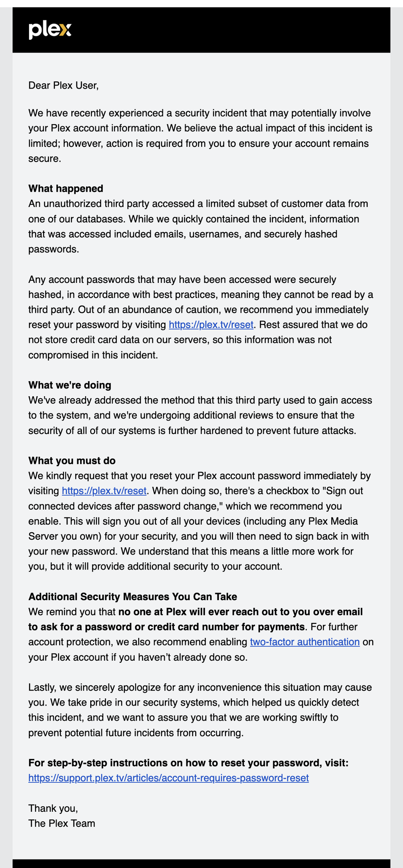The width and height of the screenshot is (403, 868).
Task: Open the two-factor authentication link
Action: pos(305,642)
